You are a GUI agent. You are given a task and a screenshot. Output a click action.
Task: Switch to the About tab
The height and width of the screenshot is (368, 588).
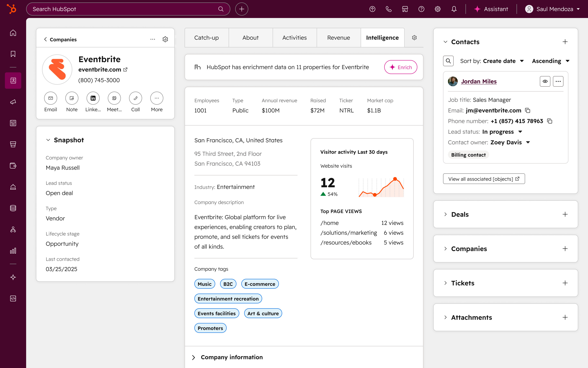tap(251, 37)
